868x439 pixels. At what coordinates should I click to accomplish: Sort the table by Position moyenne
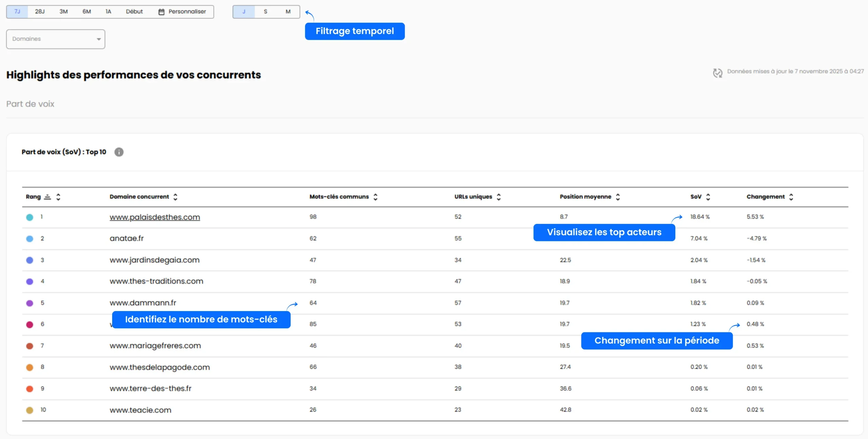tap(618, 197)
